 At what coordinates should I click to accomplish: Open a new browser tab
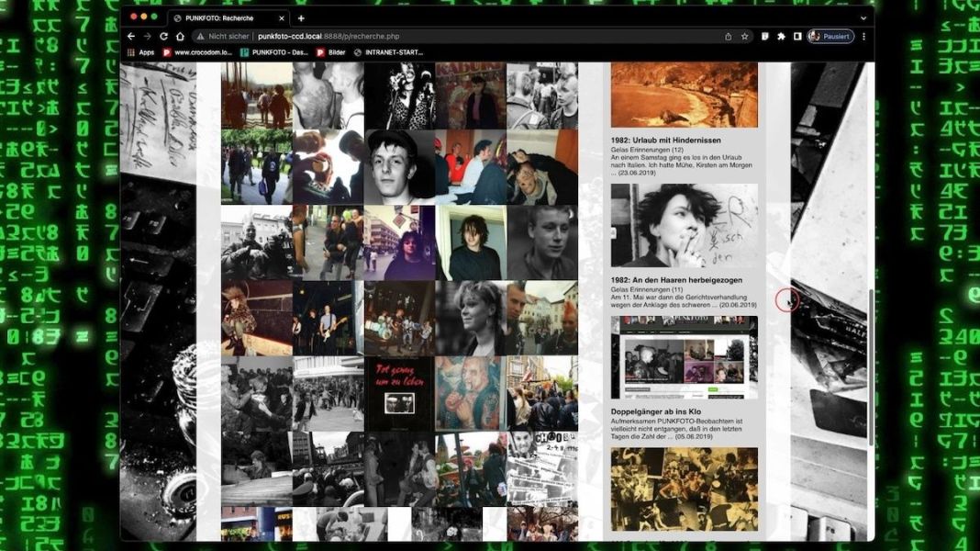click(301, 17)
